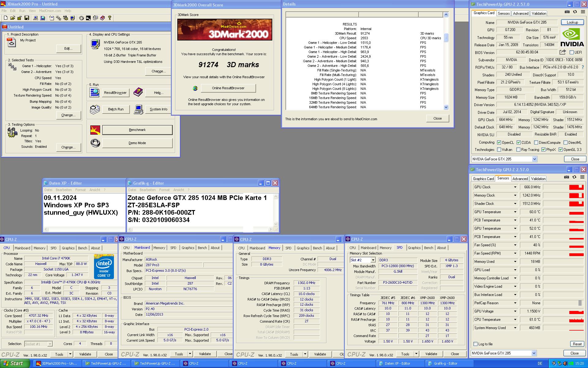Click the Save floppy disk toolbar icon

pos(27,18)
